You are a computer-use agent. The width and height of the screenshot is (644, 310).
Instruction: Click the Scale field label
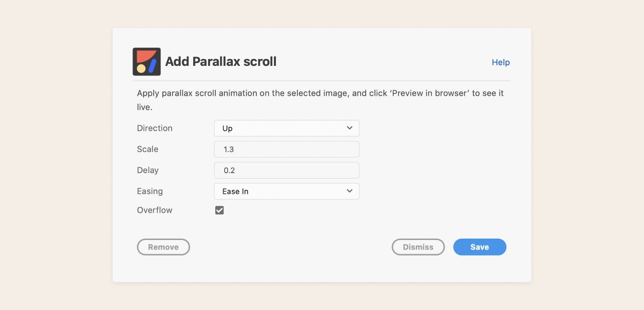tap(148, 149)
